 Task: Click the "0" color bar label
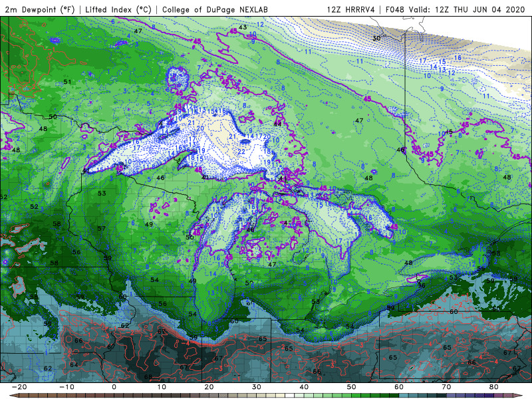pos(114,387)
